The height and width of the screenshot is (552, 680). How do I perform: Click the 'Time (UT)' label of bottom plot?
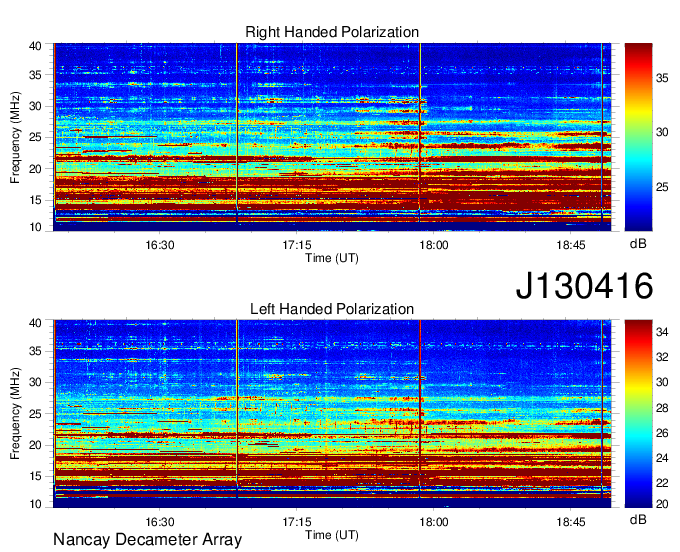332,535
